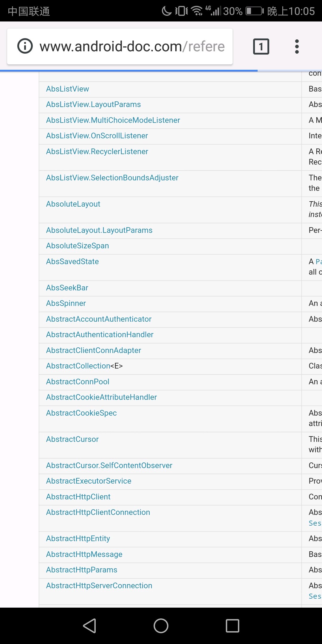Open the AbsSeekBar class link
The image size is (322, 644).
coord(67,288)
